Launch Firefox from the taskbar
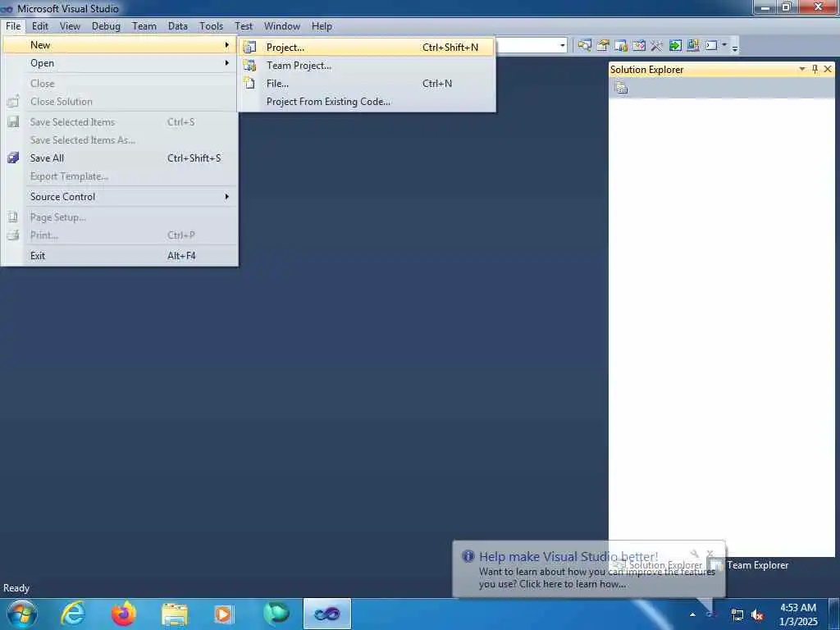 point(124,614)
